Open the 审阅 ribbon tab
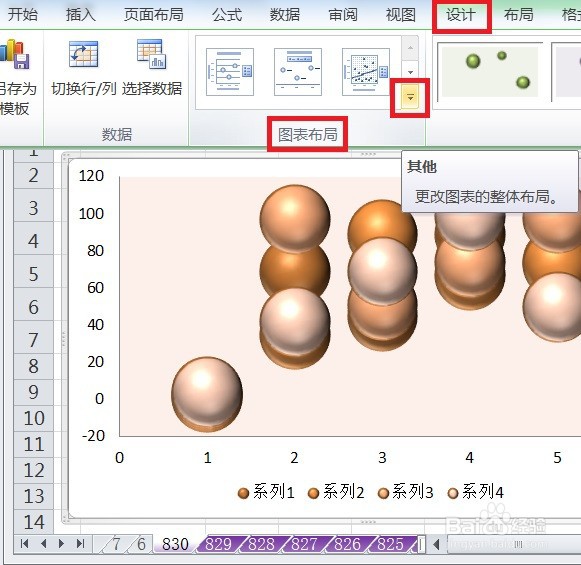The height and width of the screenshot is (565, 581). [x=343, y=15]
